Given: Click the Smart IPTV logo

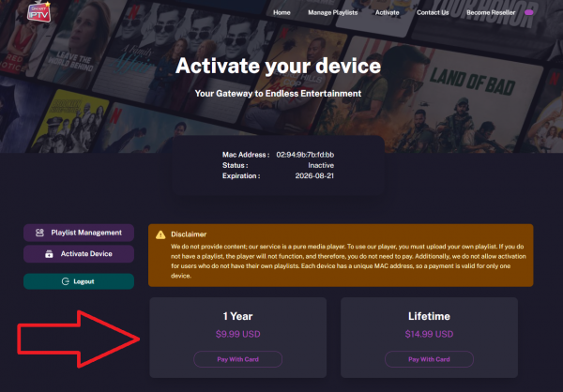Looking at the screenshot, I should [x=39, y=11].
